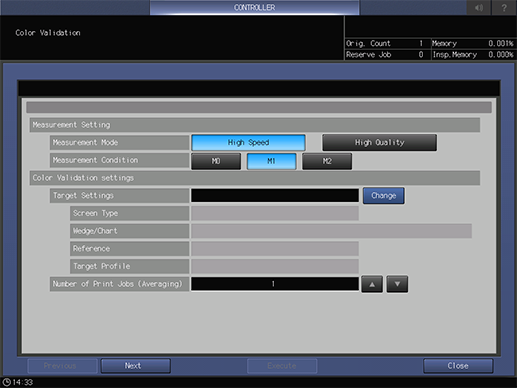Click the Reserve Job status entry

click(387, 55)
